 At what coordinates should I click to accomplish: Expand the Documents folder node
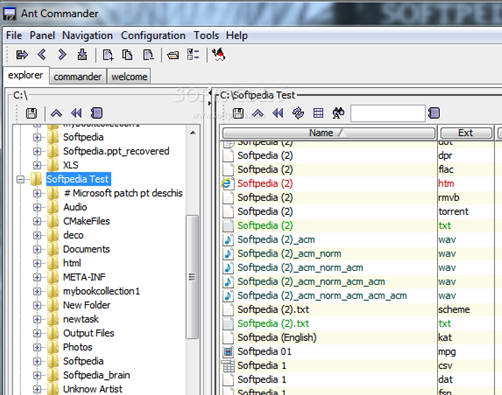(37, 249)
